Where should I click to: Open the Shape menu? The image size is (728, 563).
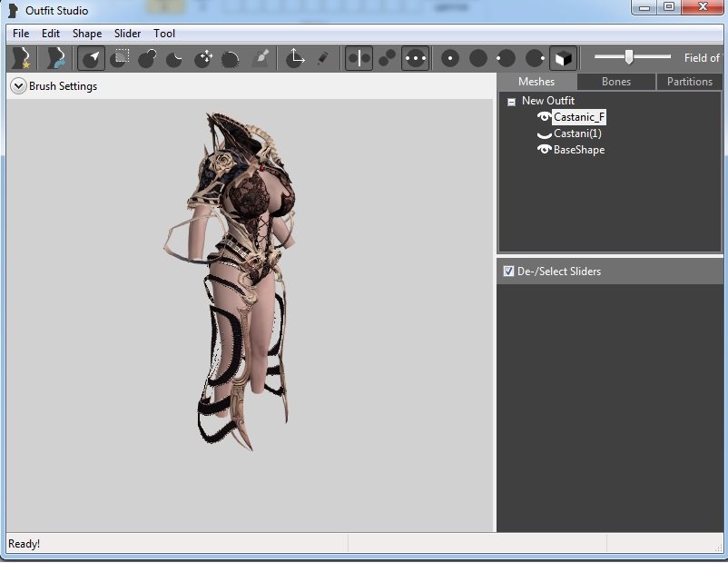click(87, 34)
